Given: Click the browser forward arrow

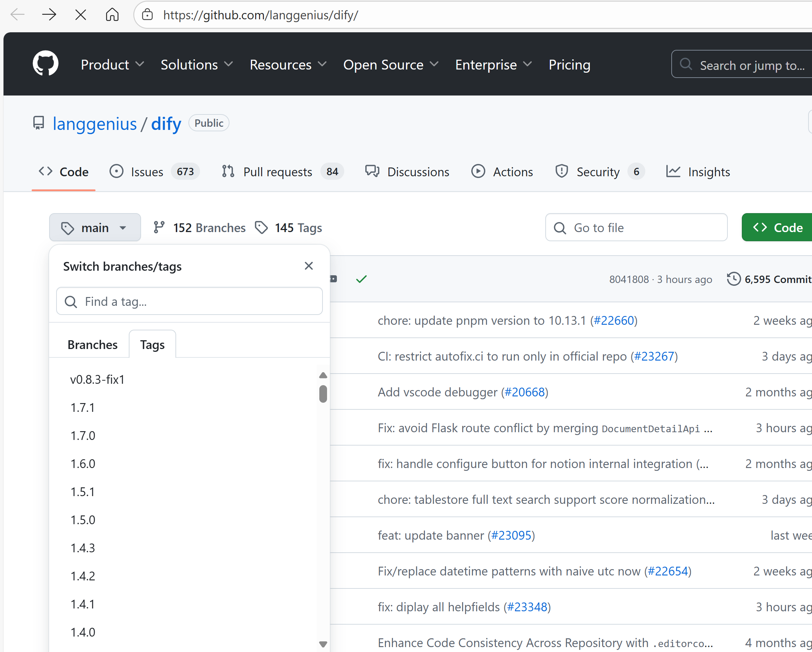Looking at the screenshot, I should click(x=49, y=15).
